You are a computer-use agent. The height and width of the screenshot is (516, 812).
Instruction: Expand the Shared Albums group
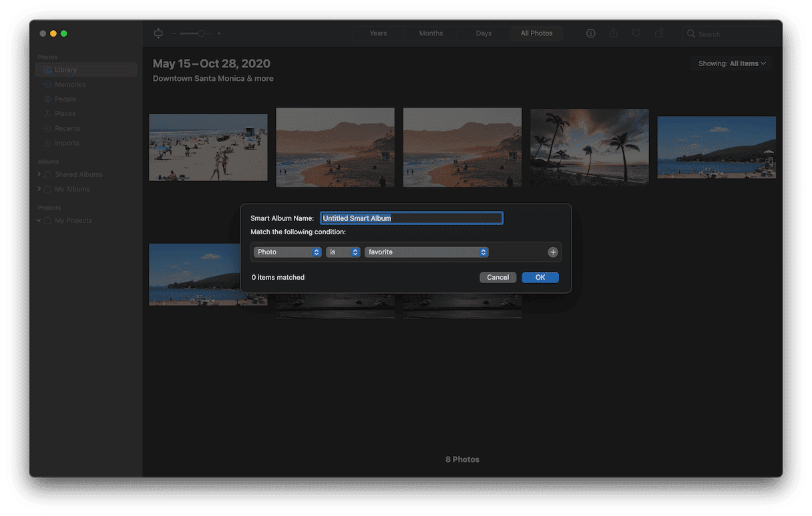tap(39, 175)
